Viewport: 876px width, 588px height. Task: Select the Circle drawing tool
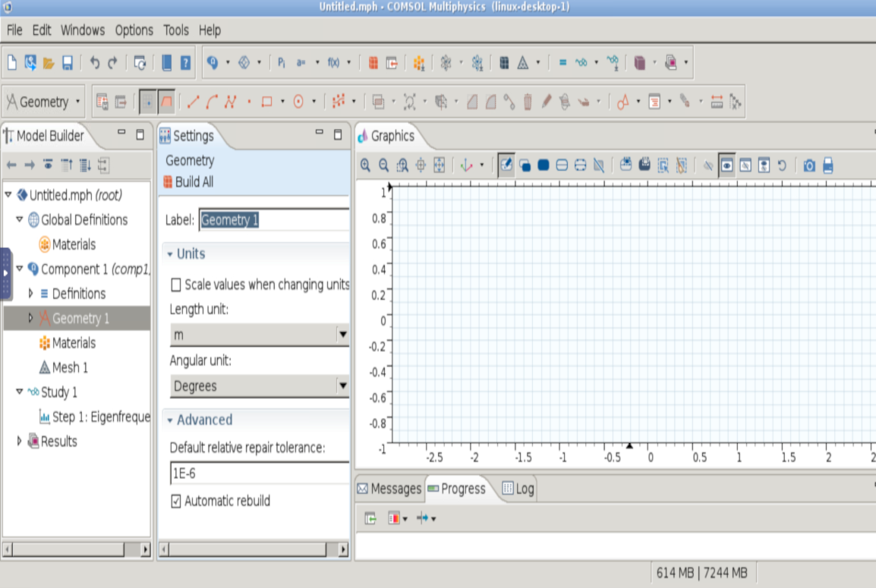click(298, 102)
